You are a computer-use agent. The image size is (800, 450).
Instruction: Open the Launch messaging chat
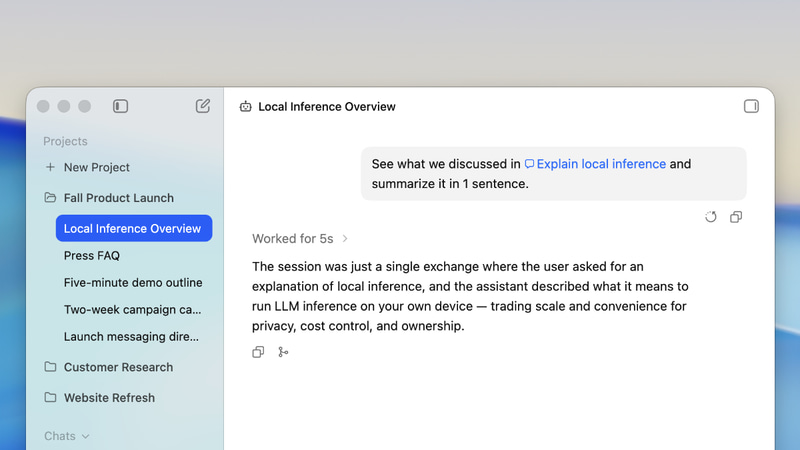coord(131,337)
